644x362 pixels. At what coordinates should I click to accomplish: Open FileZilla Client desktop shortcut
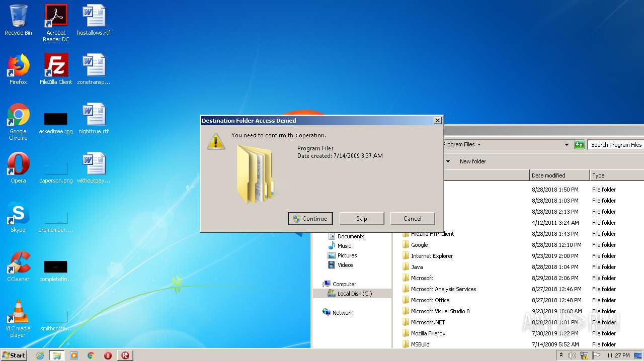tap(56, 70)
